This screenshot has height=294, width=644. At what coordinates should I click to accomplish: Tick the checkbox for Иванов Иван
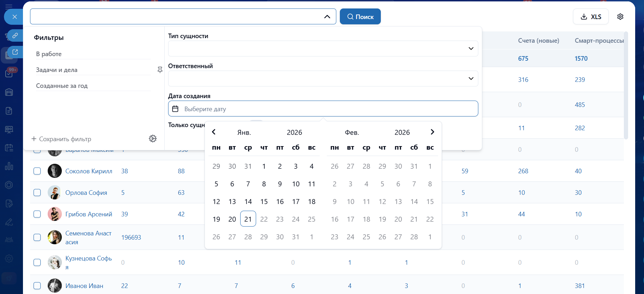point(37,286)
